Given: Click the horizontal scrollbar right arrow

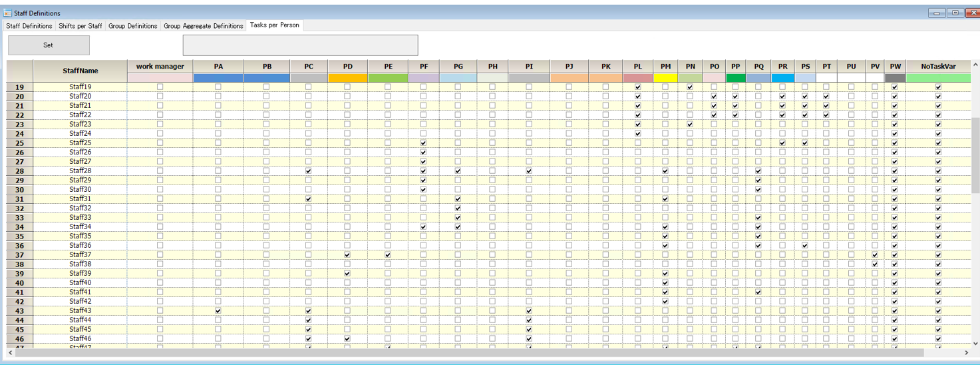Looking at the screenshot, I should coord(967,353).
